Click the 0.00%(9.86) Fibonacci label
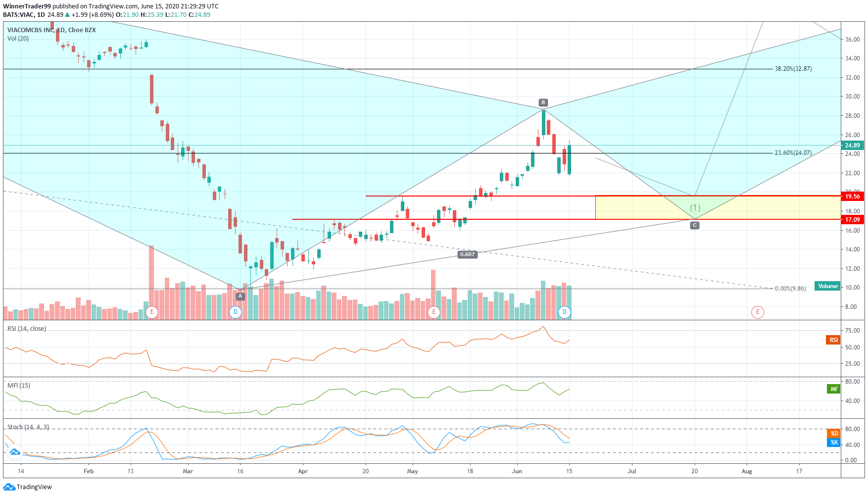 coord(790,289)
